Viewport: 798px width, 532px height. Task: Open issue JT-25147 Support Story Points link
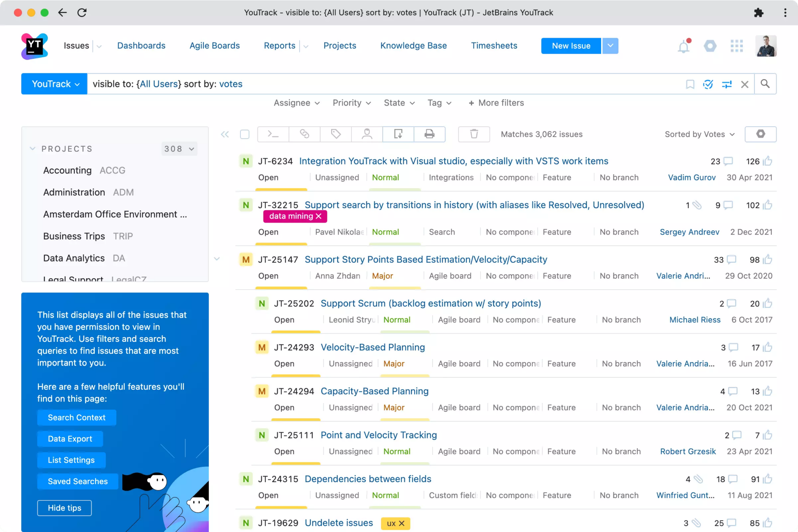(426, 259)
